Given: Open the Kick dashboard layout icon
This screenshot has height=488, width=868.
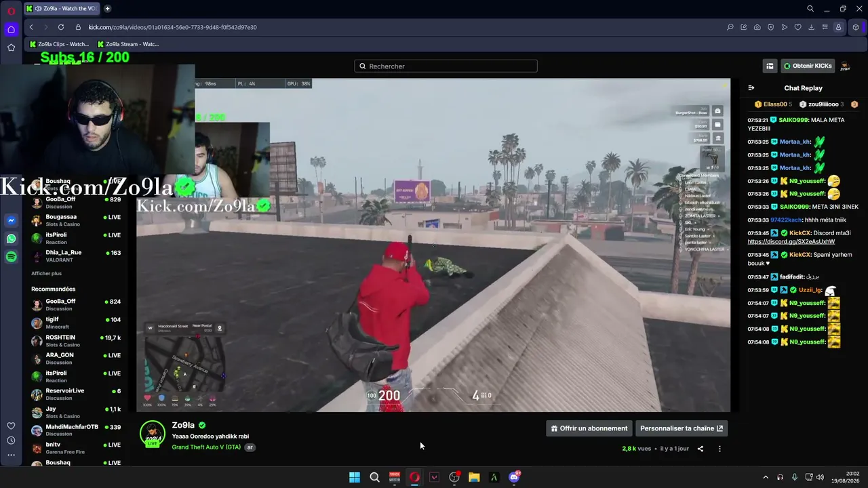Looking at the screenshot, I should pyautogui.click(x=770, y=66).
